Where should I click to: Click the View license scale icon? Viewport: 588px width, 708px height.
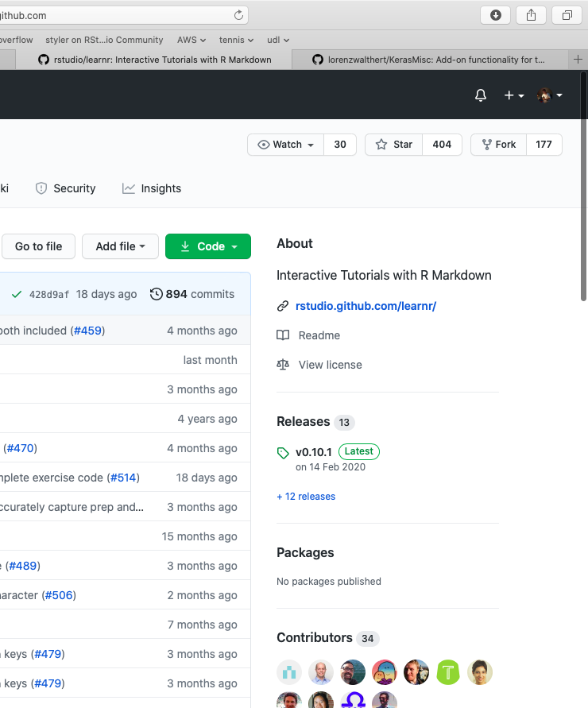pyautogui.click(x=283, y=365)
